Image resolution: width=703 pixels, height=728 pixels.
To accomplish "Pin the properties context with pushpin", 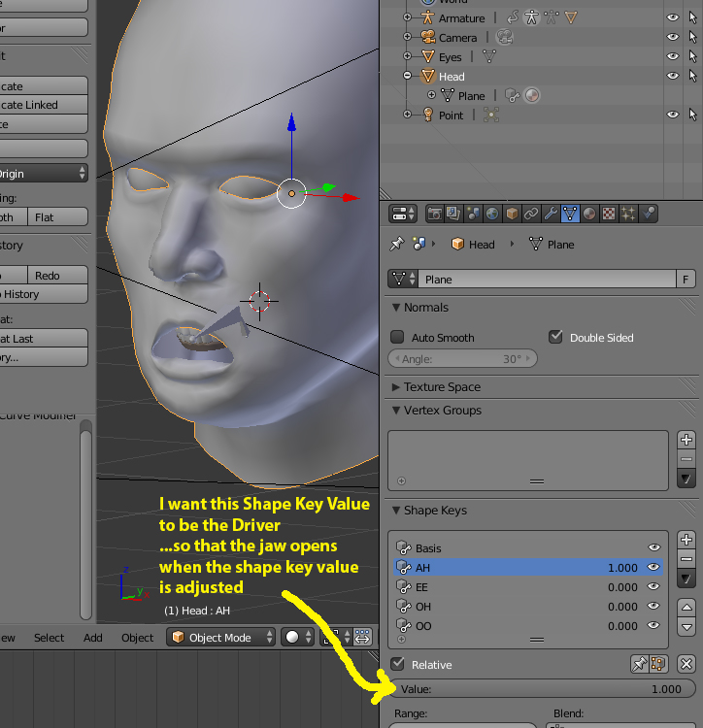I will 397,244.
